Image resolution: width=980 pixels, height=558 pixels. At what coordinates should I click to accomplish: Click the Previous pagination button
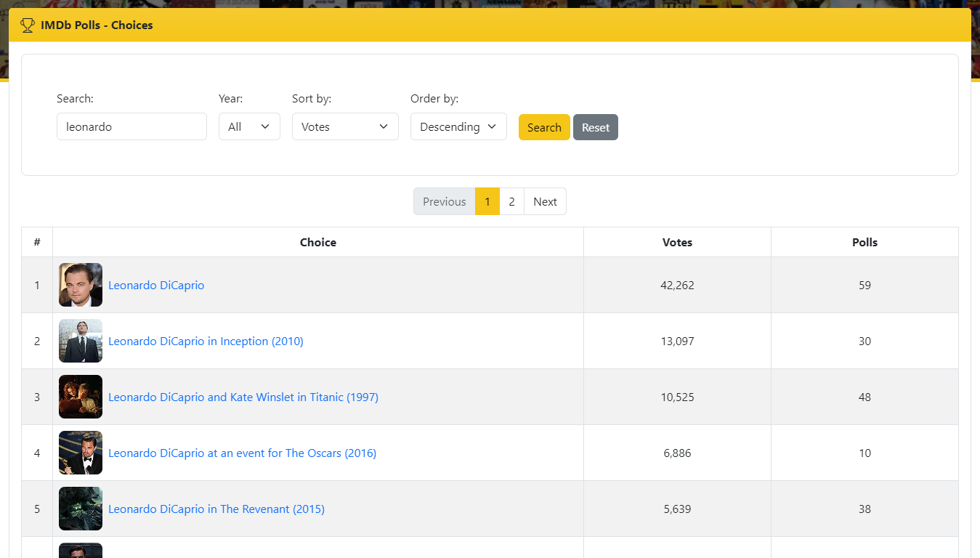pos(445,201)
